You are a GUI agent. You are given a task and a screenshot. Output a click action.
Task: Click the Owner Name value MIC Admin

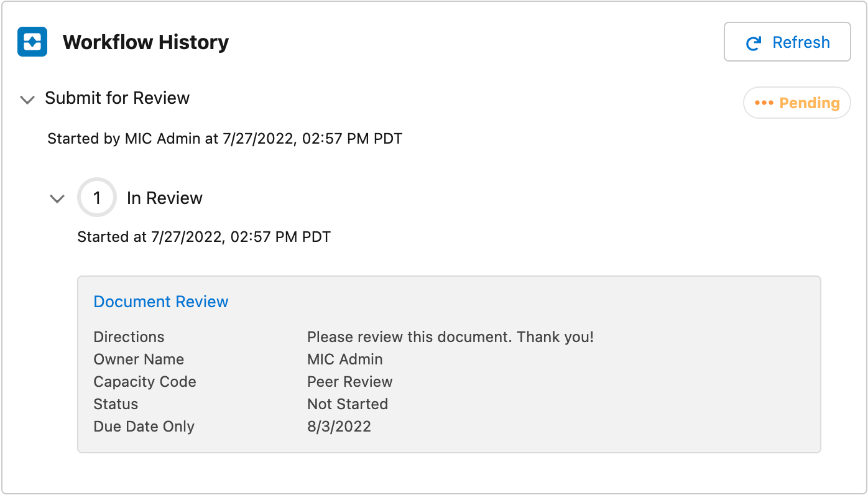(345, 359)
